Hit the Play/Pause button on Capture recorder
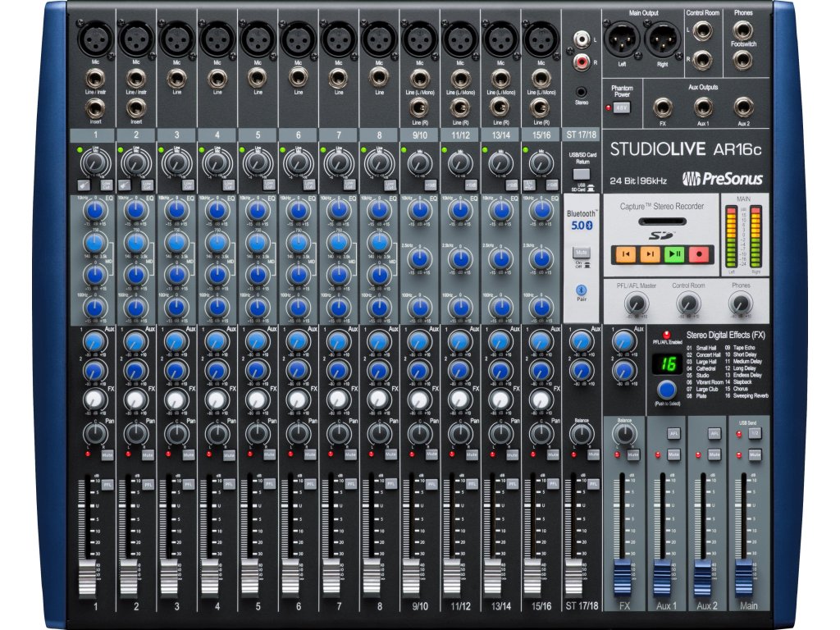840x630 pixels. [x=674, y=254]
